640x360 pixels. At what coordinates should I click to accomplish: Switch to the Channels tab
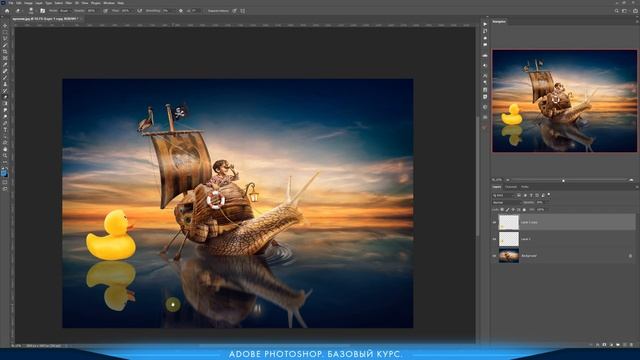pyautogui.click(x=511, y=187)
